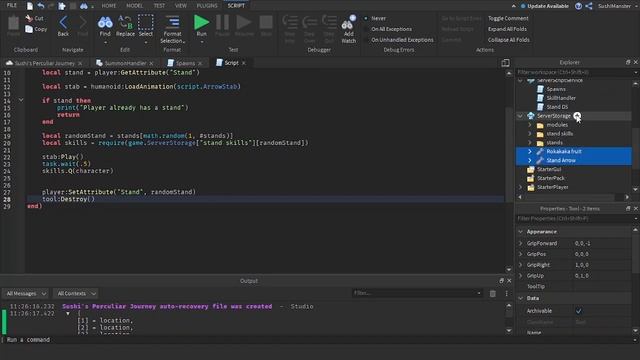This screenshot has height=360, width=640.
Task: Switch to the TEST ribbon tab
Action: pos(159,6)
